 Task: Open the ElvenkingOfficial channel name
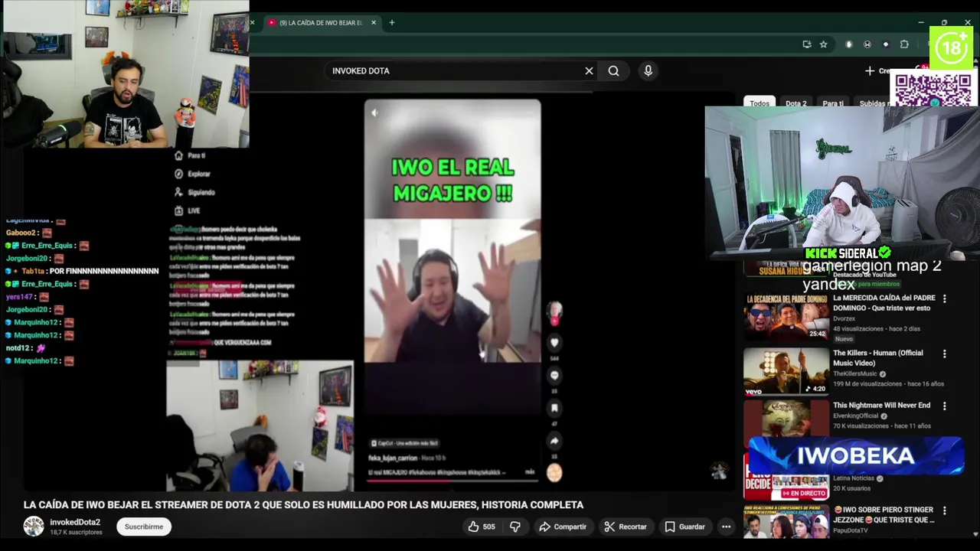click(x=857, y=416)
